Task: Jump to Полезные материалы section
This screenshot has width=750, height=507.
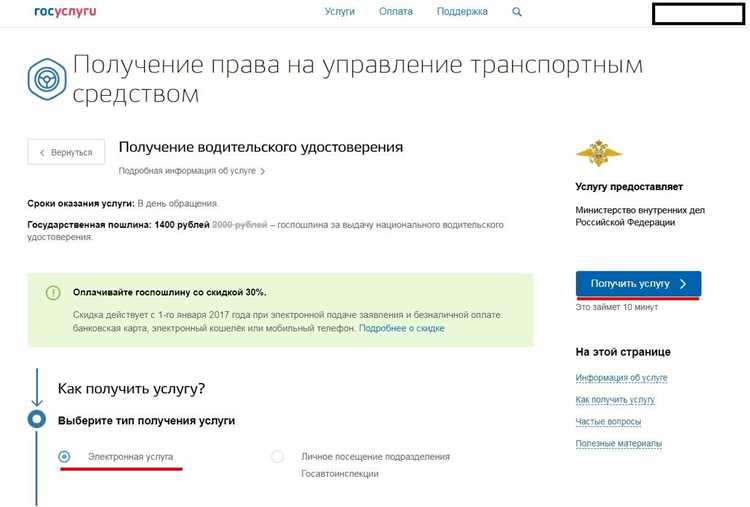Action: 618,443
